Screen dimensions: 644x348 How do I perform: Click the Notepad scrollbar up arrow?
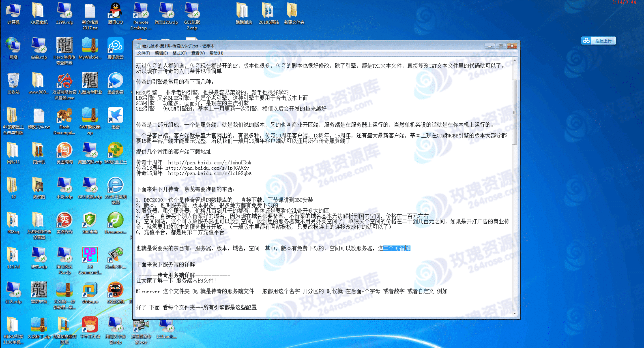[x=514, y=60]
